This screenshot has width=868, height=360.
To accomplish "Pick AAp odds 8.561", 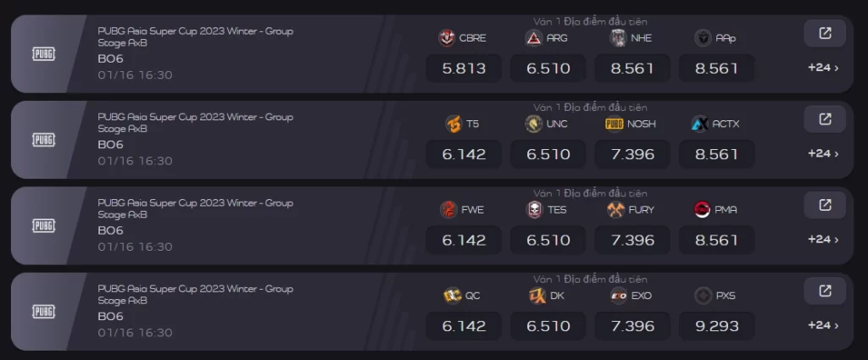I will pyautogui.click(x=717, y=69).
